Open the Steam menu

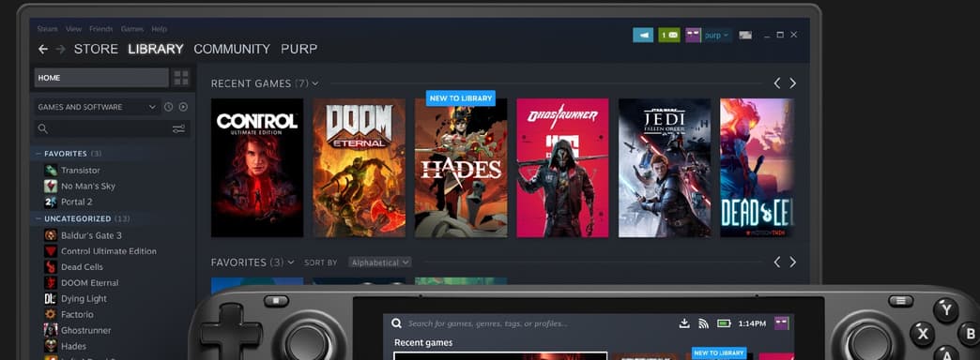click(47, 29)
